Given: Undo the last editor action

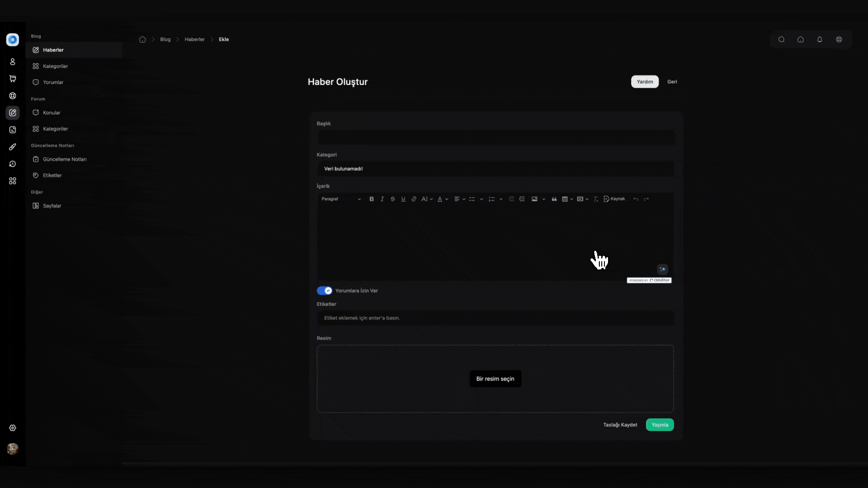Looking at the screenshot, I should (x=636, y=199).
